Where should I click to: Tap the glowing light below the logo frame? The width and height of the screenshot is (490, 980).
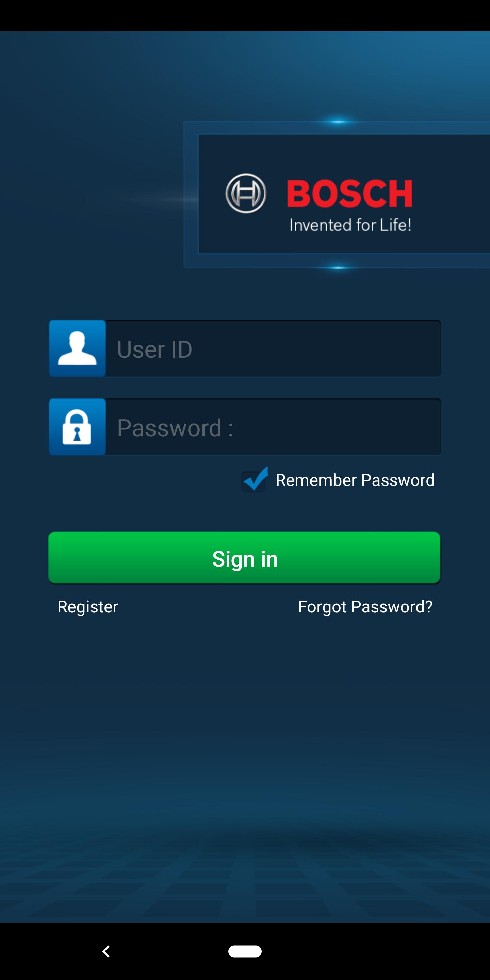tap(338, 268)
